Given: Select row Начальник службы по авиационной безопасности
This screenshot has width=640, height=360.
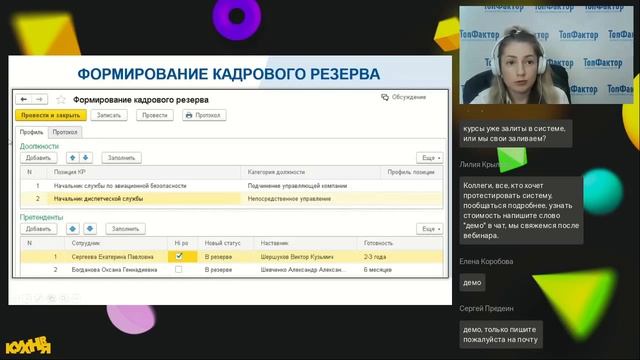Looking at the screenshot, I should (x=231, y=186).
